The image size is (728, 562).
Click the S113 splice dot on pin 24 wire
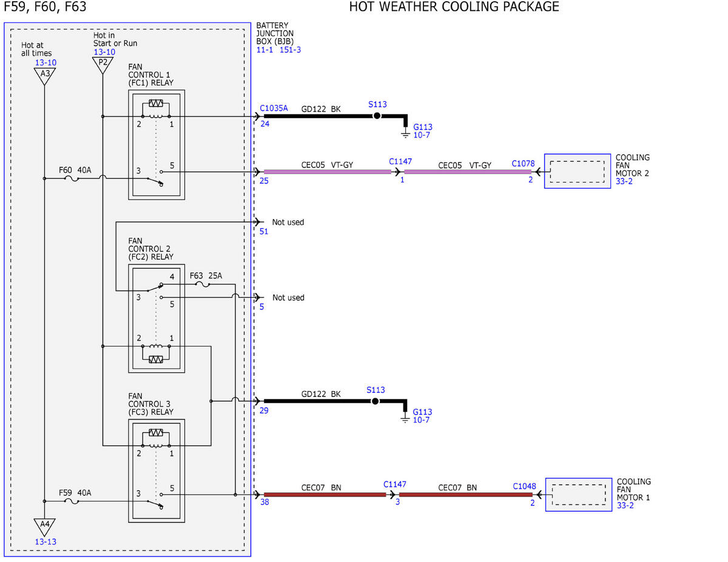377,116
